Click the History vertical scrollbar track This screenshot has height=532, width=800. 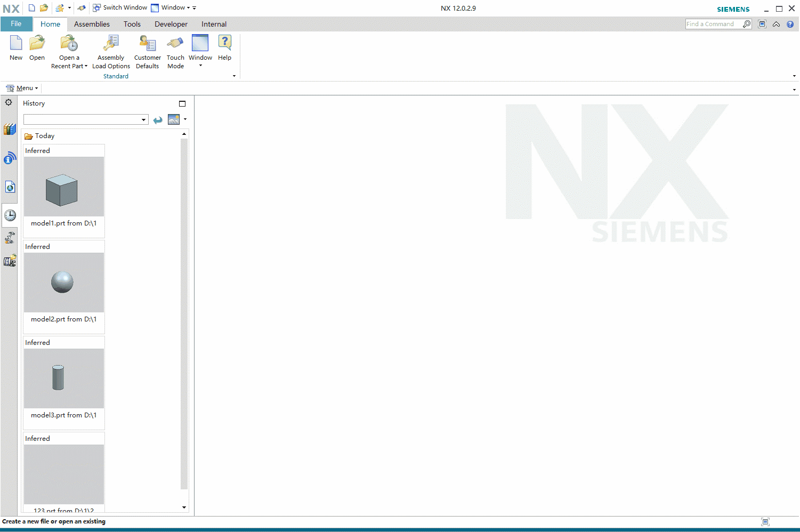coord(184,315)
